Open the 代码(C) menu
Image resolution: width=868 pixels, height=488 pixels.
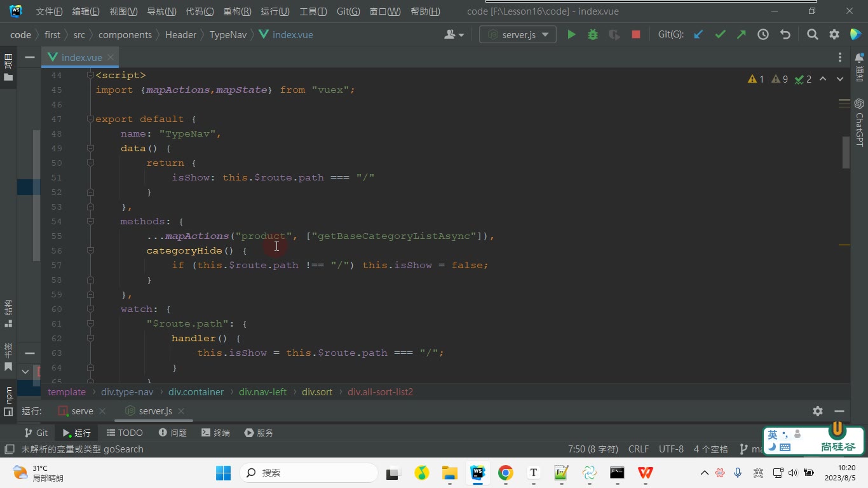200,11
